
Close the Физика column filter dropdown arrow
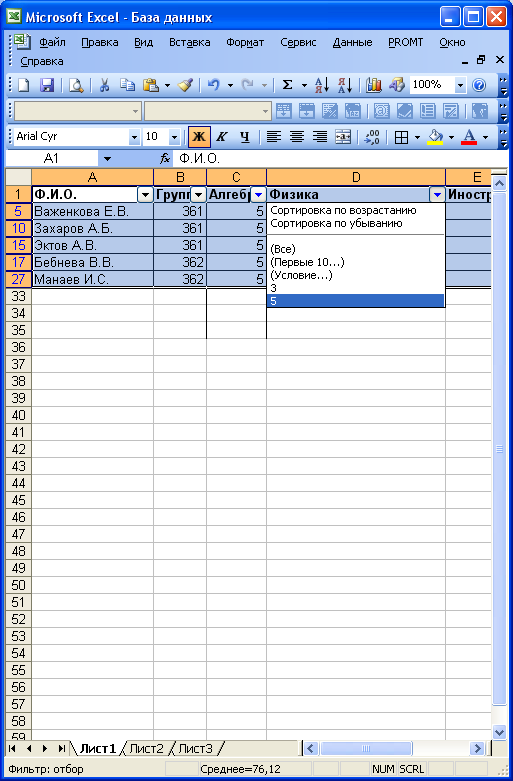(x=437, y=195)
